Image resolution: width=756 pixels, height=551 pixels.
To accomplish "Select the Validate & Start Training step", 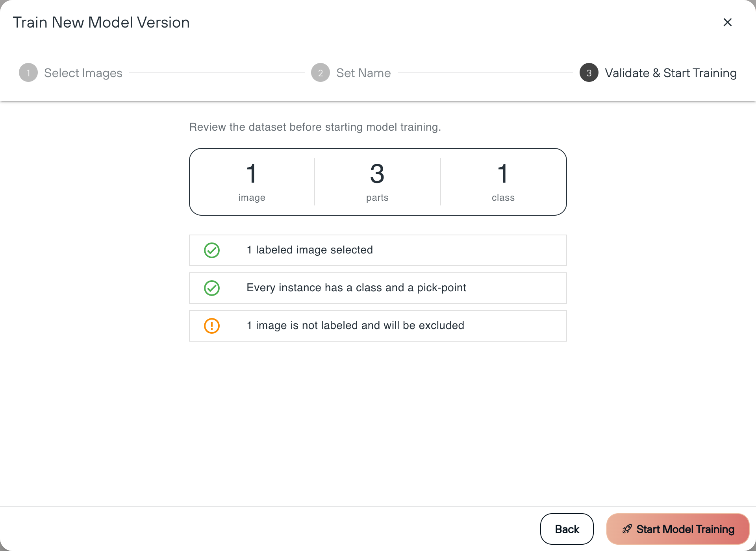I will point(671,73).
